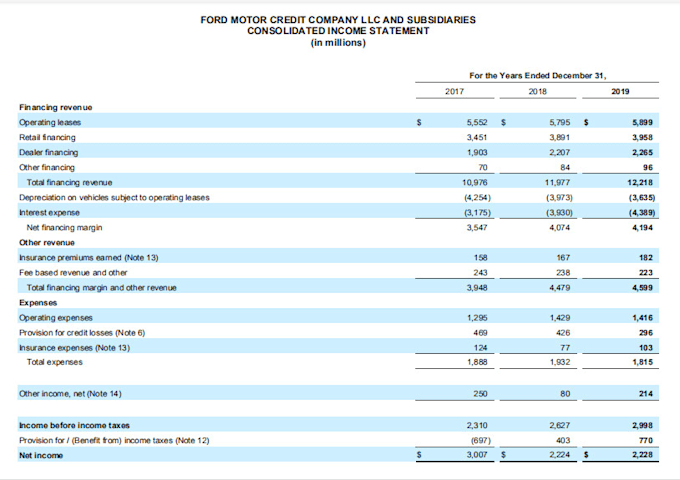Click the 'Total financing revenue' label
680x480 pixels.
(69, 183)
